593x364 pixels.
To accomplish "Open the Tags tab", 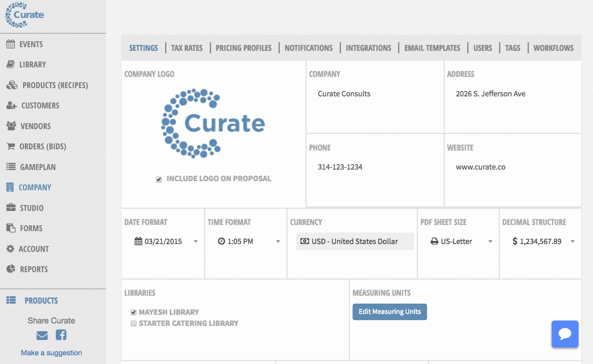I will (513, 48).
